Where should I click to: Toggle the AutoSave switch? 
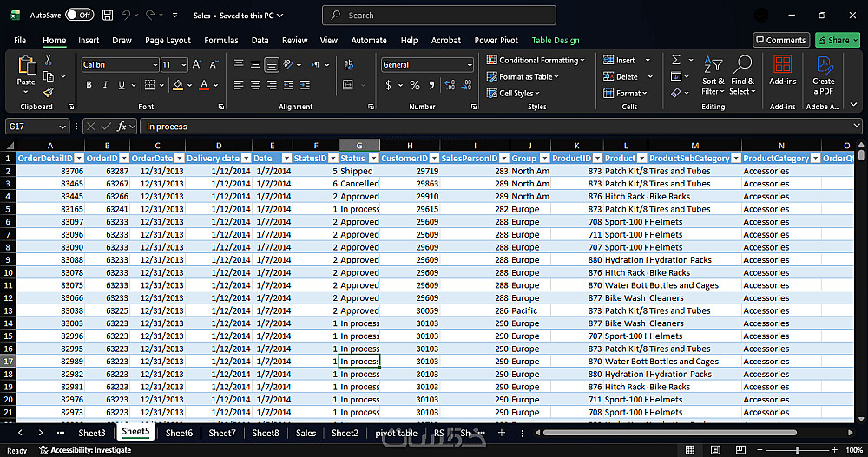click(79, 15)
